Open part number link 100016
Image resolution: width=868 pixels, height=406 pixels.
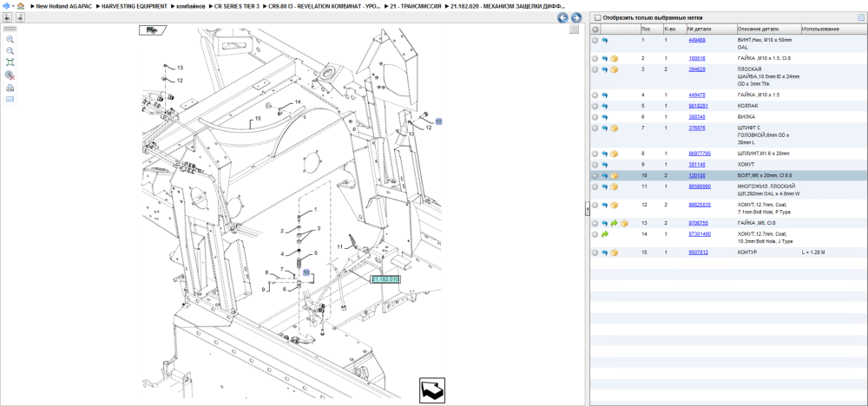tap(696, 58)
